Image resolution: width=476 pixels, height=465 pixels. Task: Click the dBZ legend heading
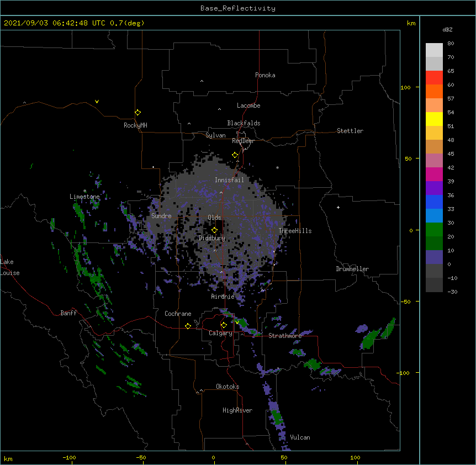(x=447, y=30)
